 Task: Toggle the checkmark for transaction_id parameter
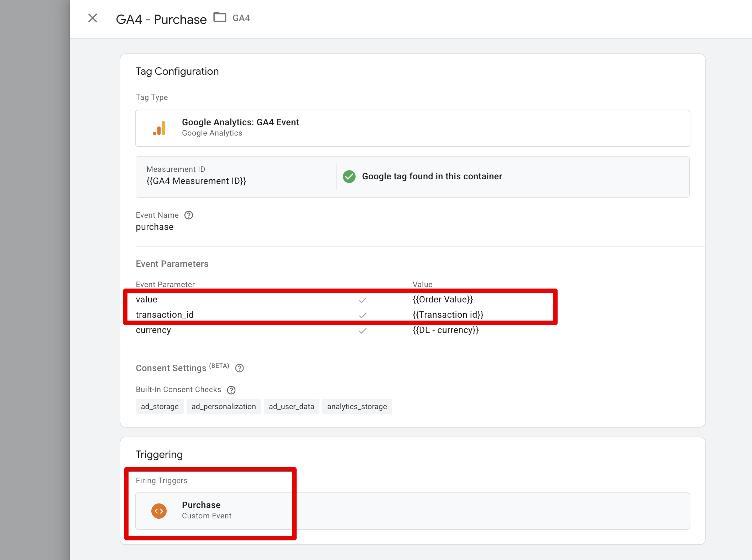[x=363, y=315]
